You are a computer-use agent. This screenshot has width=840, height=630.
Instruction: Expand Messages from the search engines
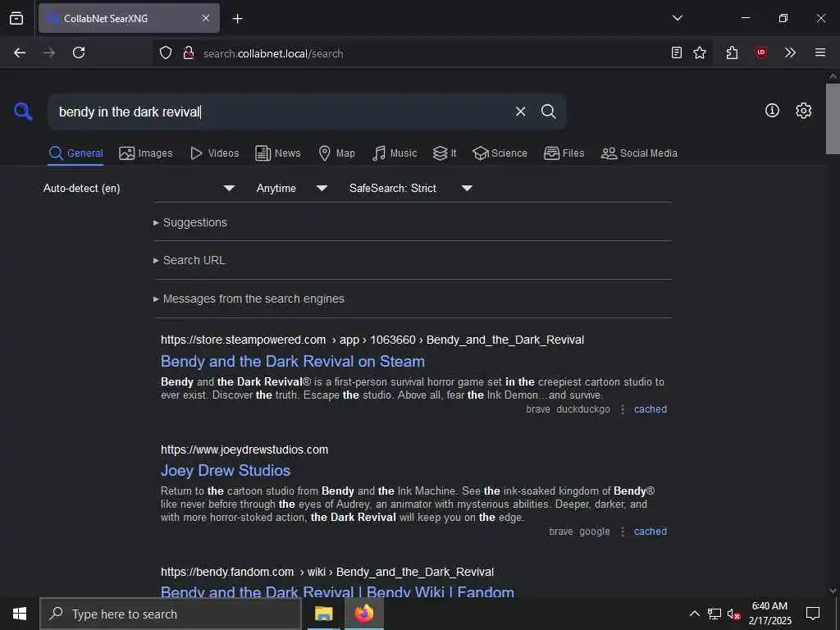[x=249, y=299]
